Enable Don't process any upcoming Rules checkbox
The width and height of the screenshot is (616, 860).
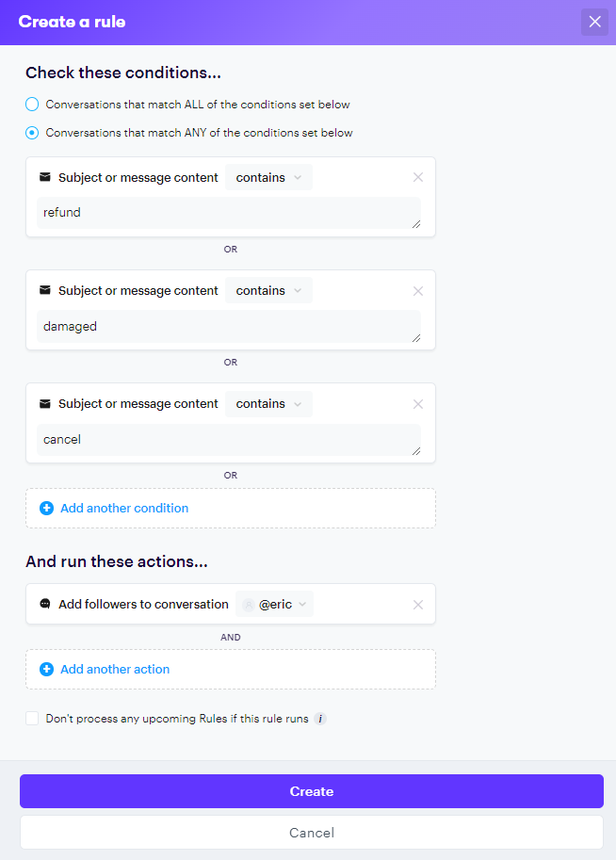(x=32, y=719)
